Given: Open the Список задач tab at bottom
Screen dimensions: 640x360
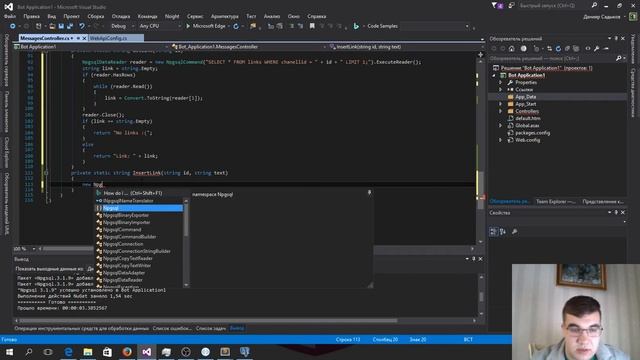Looking at the screenshot, I should coord(211,328).
